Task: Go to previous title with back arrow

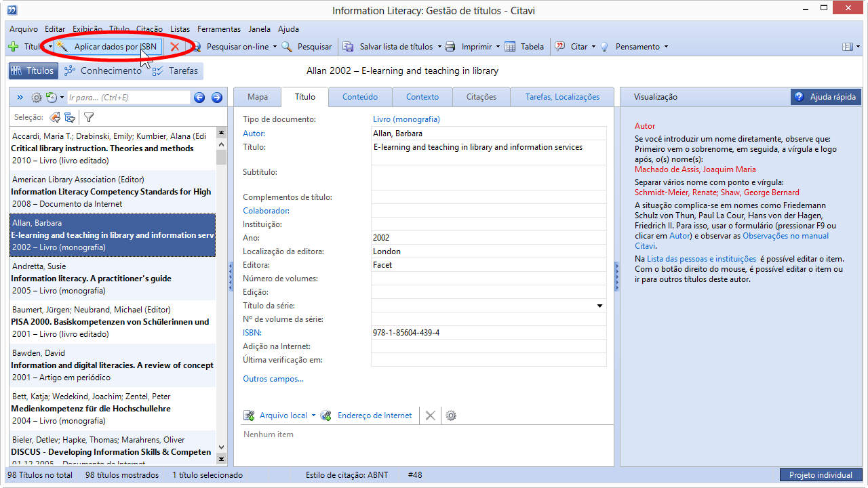Action: pos(199,98)
